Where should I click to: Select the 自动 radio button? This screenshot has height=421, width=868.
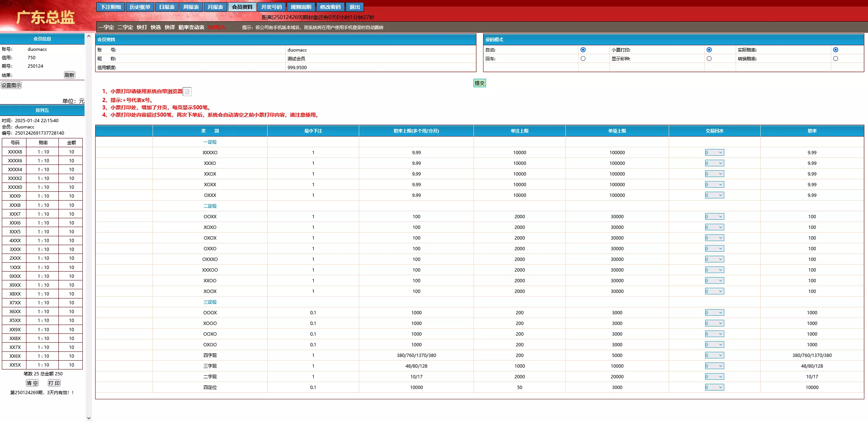pos(583,50)
